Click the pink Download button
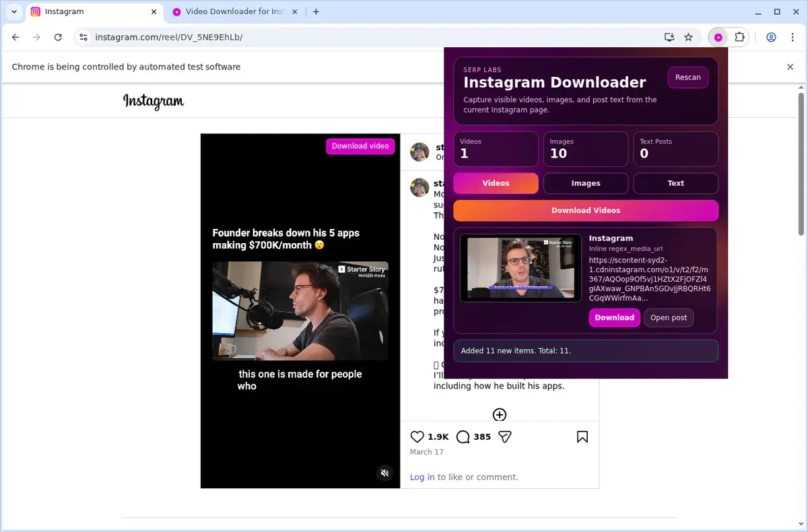808x532 pixels. (x=615, y=317)
